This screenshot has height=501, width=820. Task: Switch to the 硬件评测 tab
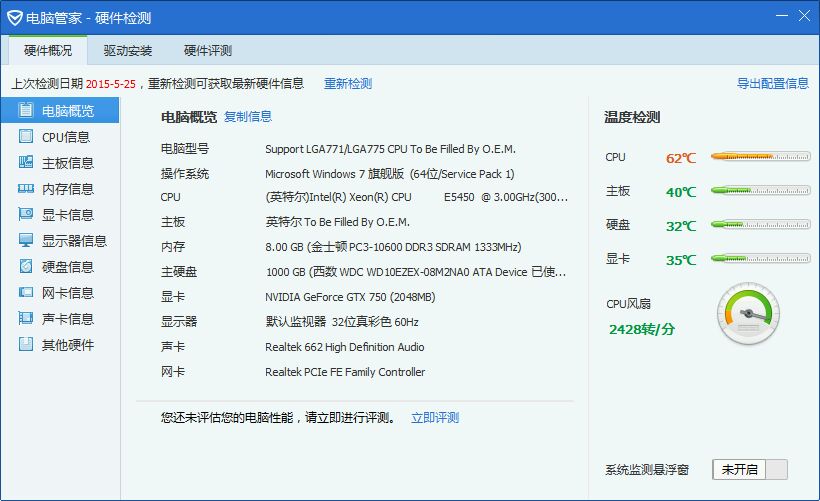click(x=208, y=50)
